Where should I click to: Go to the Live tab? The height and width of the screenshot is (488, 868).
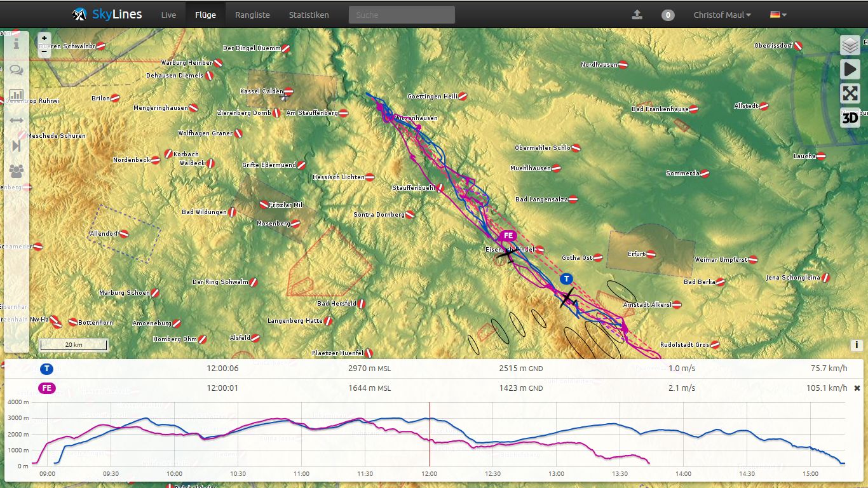pos(168,15)
